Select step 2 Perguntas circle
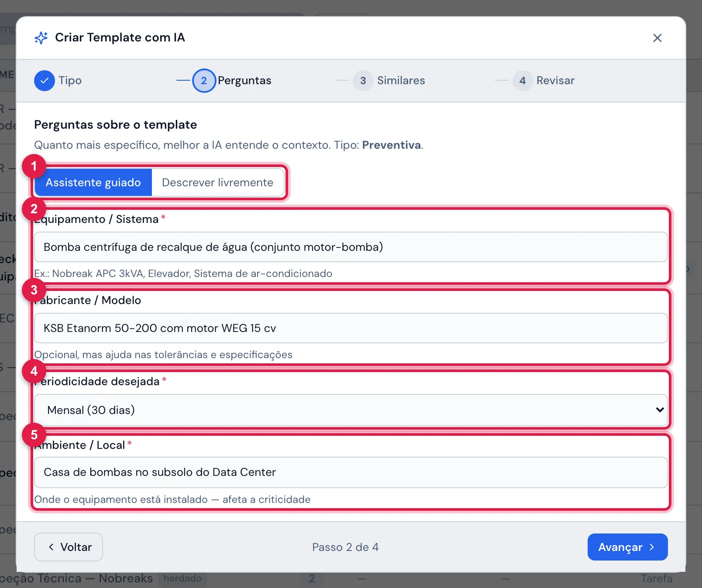 (204, 81)
